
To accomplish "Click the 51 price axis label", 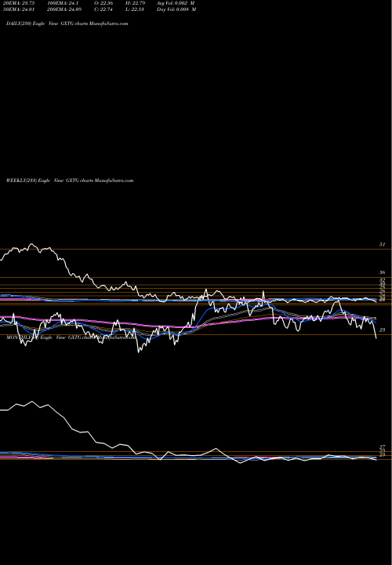I will pos(383,245).
